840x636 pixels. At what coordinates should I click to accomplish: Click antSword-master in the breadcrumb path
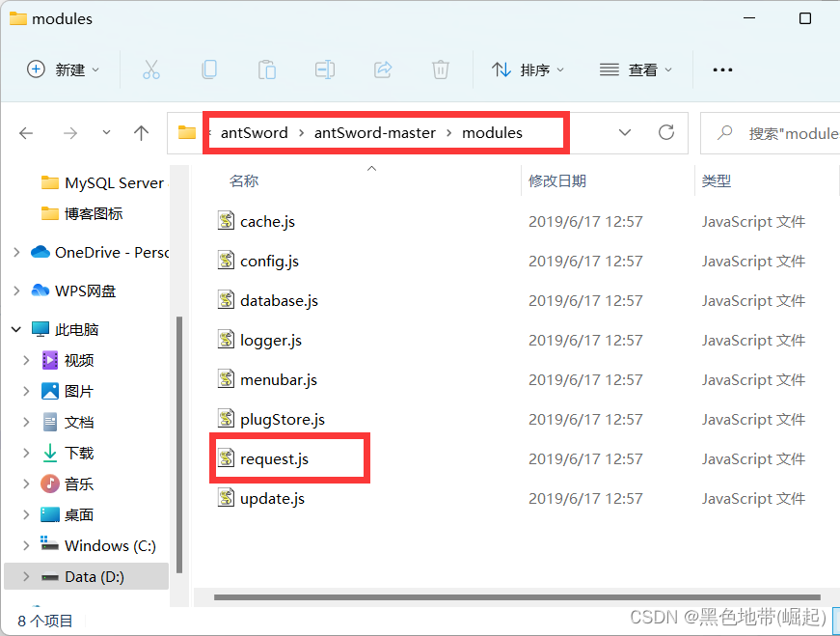point(375,132)
